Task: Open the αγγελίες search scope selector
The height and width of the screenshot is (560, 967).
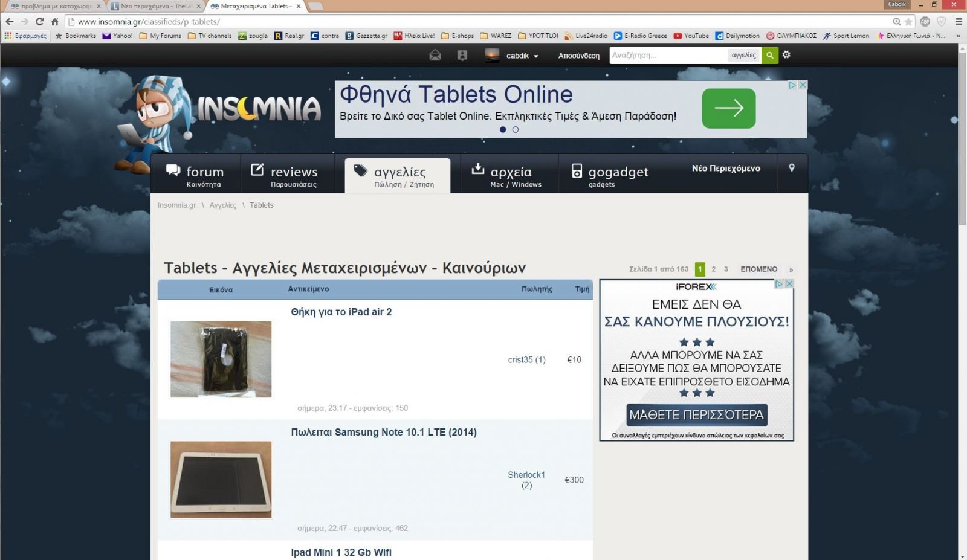Action: (x=743, y=55)
